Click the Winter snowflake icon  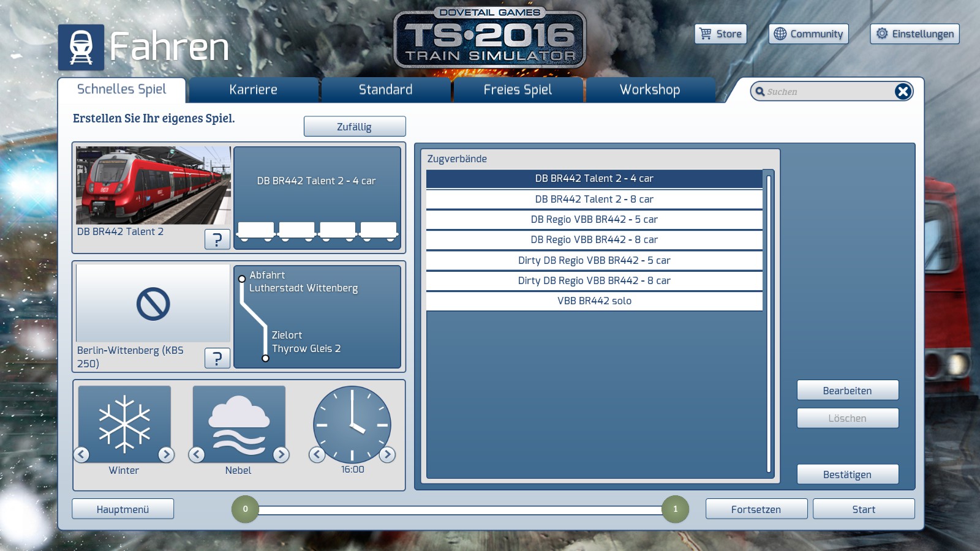click(124, 424)
